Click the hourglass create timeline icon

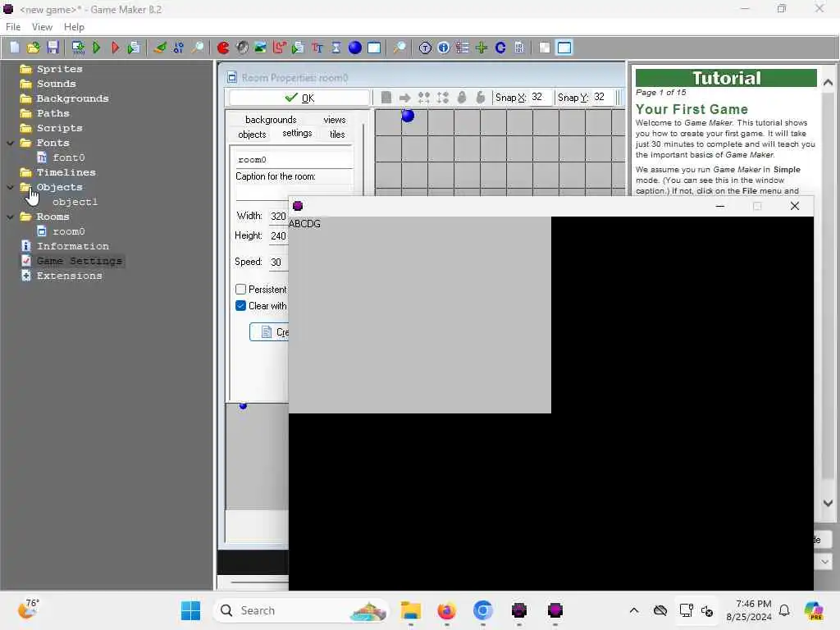click(336, 48)
